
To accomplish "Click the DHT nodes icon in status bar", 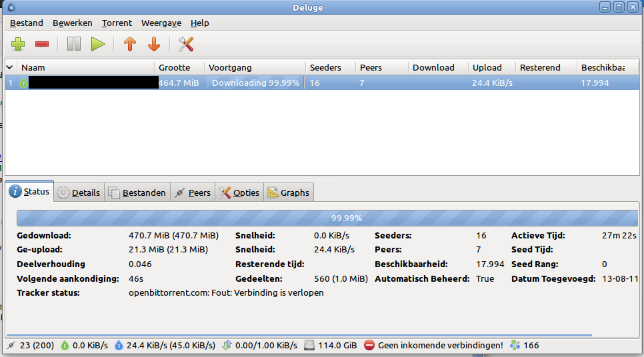I will [x=515, y=346].
